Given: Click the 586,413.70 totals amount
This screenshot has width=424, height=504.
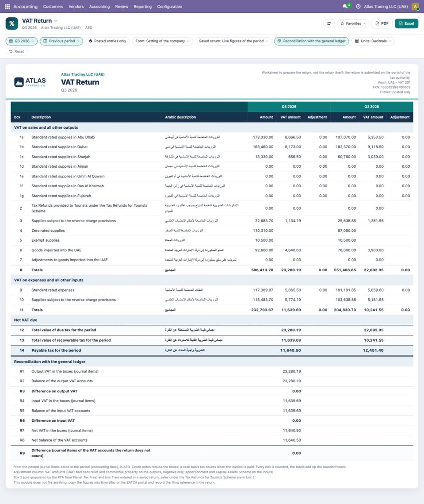Looking at the screenshot, I should click(x=262, y=270).
